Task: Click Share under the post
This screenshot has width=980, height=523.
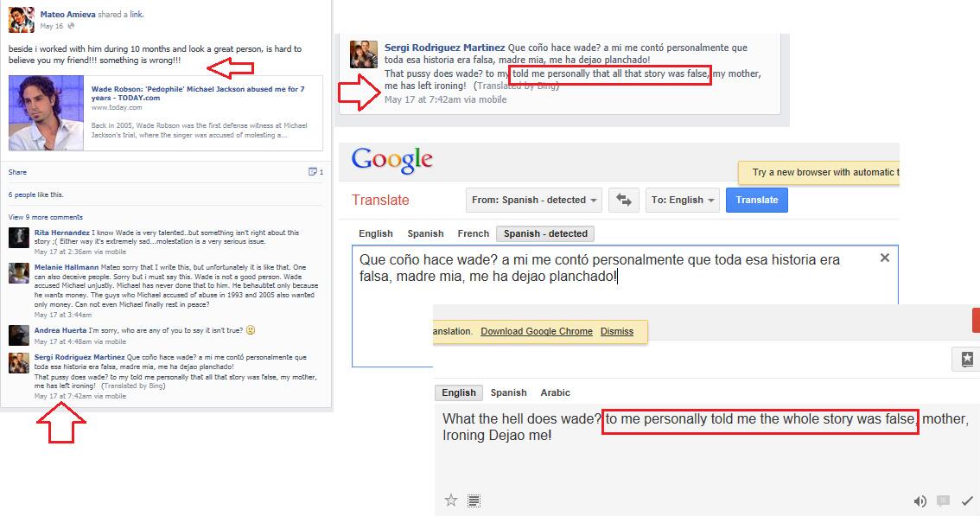Action: (17, 172)
